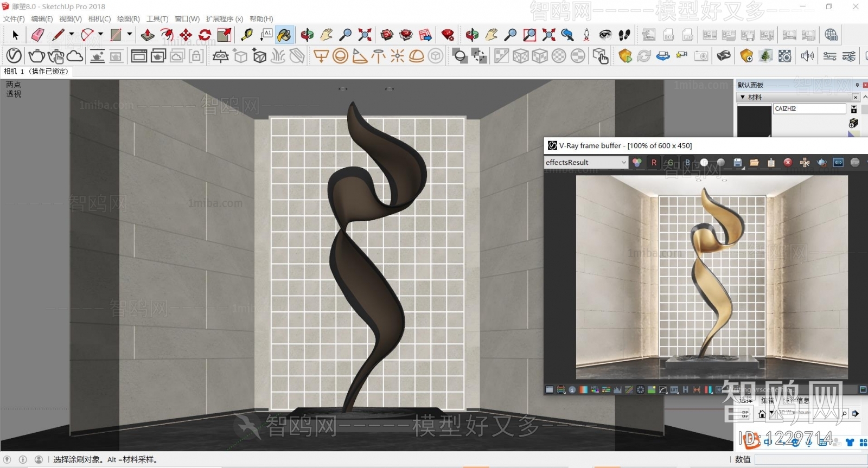Select the Rotate tool
The image size is (868, 468).
click(x=205, y=35)
